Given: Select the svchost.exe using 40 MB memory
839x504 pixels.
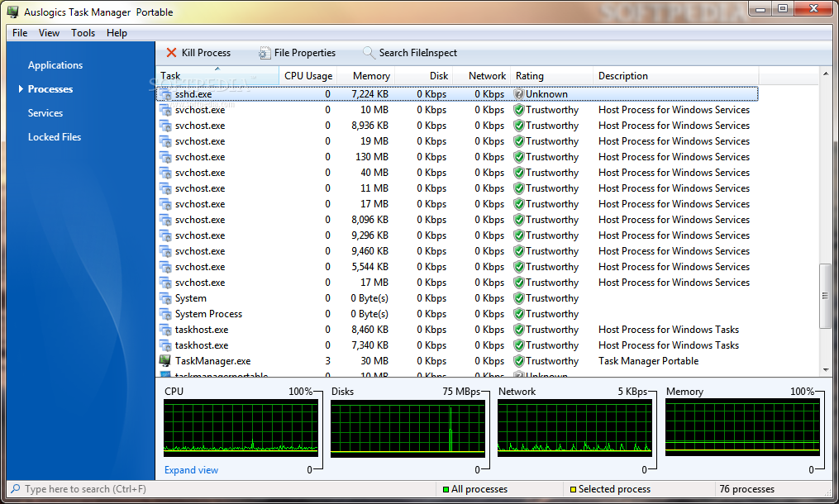Looking at the screenshot, I should tap(199, 173).
